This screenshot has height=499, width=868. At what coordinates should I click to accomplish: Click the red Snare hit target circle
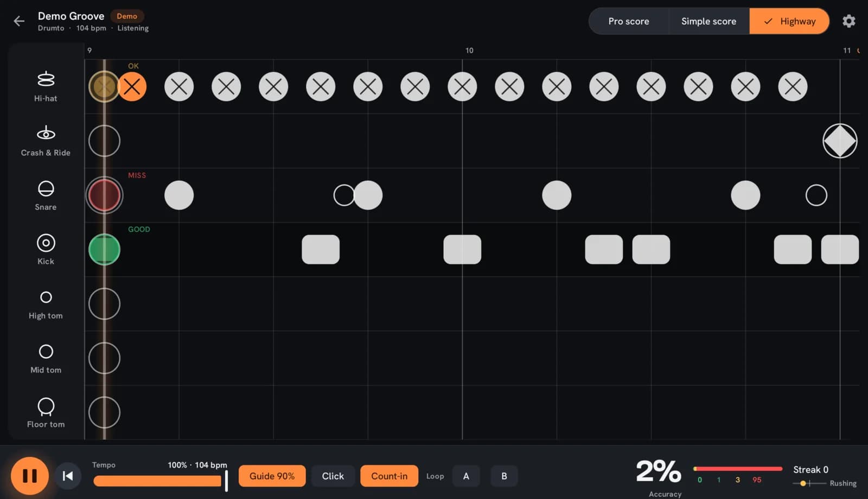tap(104, 195)
